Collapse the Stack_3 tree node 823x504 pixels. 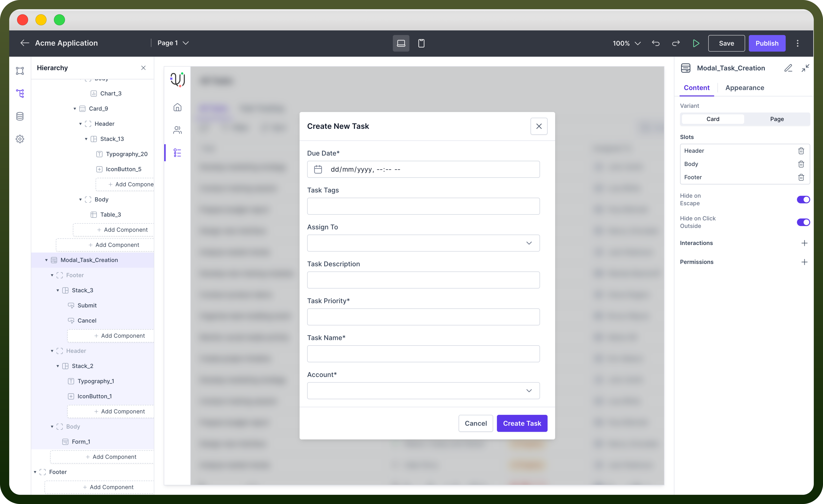[58, 291]
